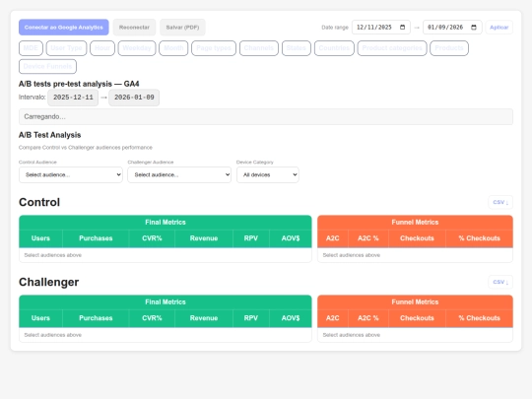Click A2C % header in Challenger funnel table

[368, 318]
